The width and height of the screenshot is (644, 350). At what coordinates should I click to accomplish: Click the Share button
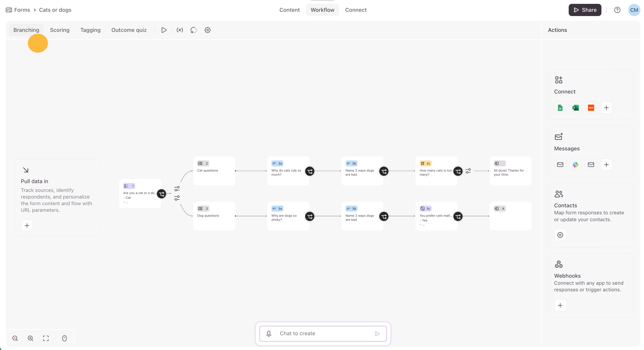click(585, 10)
